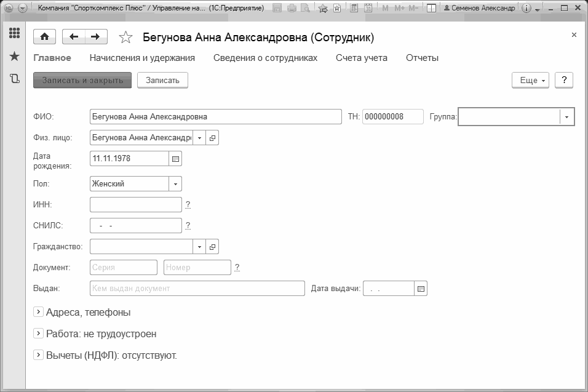The height and width of the screenshot is (392, 588).
Task: Open Сведения о сотрудниках tab
Action: [x=266, y=58]
